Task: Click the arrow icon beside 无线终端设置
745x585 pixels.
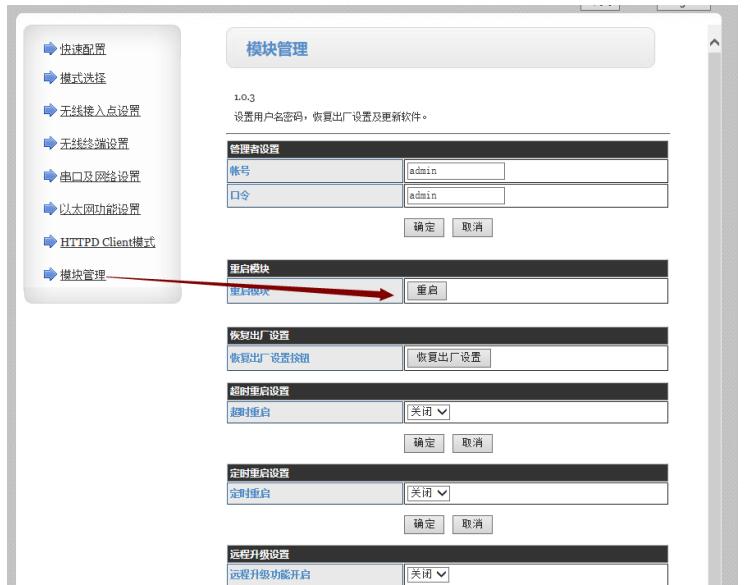Action: pyautogui.click(x=50, y=143)
